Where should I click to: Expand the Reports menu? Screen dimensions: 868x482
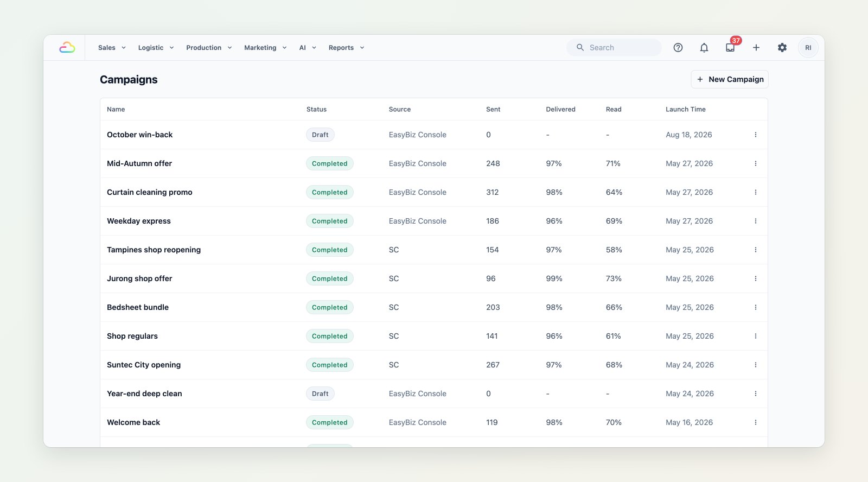tap(346, 48)
